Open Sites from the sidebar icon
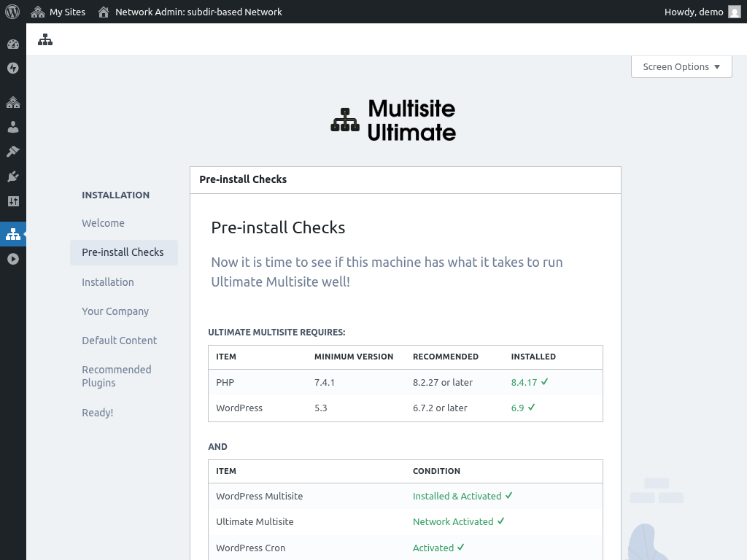The width and height of the screenshot is (747, 560). 13,102
